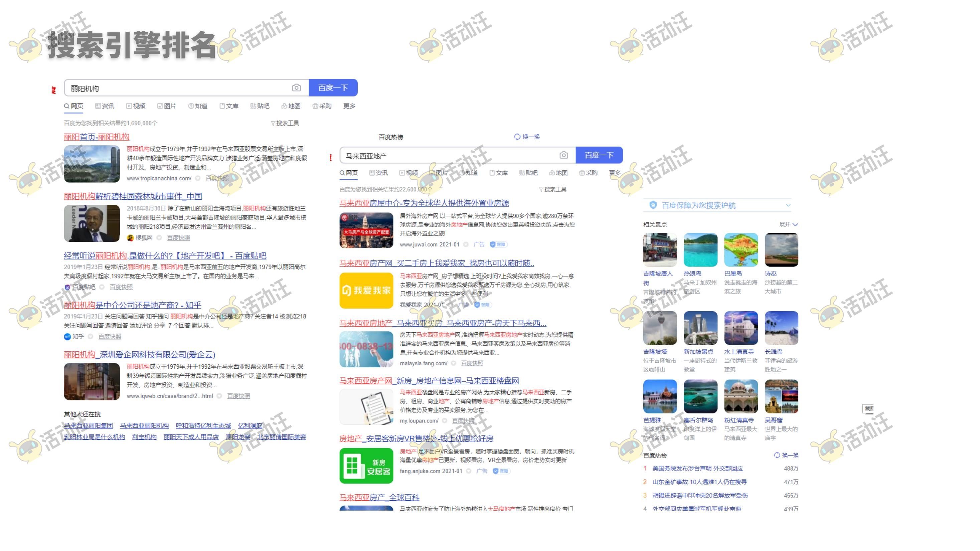
Task: Click camera icon in 丽阳机构 search box
Action: click(296, 88)
